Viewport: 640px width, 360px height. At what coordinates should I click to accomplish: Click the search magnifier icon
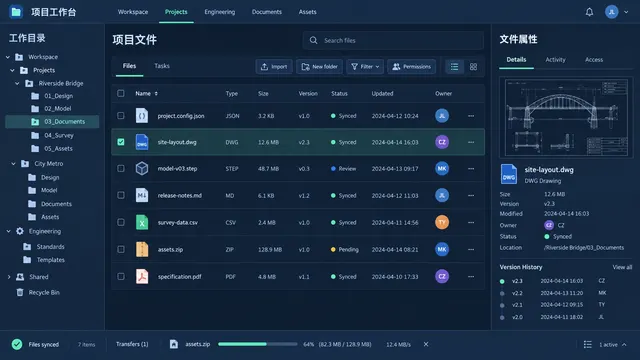[x=313, y=40]
